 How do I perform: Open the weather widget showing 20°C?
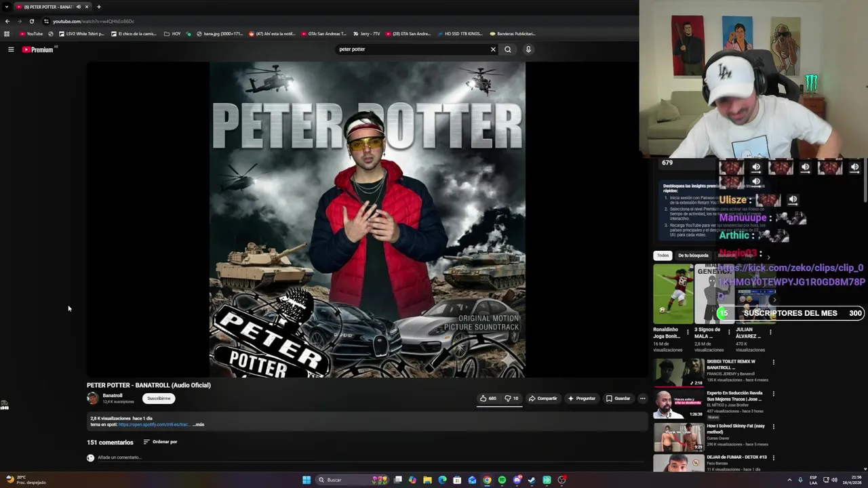coord(26,480)
